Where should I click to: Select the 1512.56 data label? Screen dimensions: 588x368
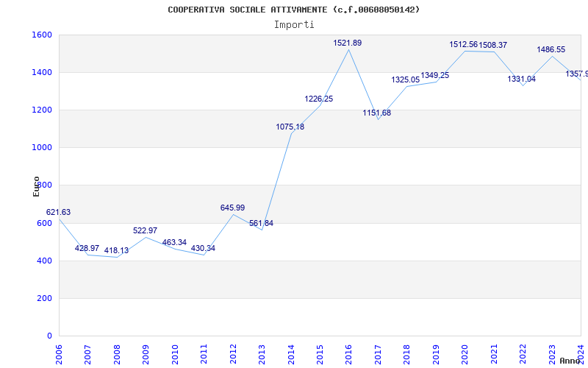coord(464,45)
